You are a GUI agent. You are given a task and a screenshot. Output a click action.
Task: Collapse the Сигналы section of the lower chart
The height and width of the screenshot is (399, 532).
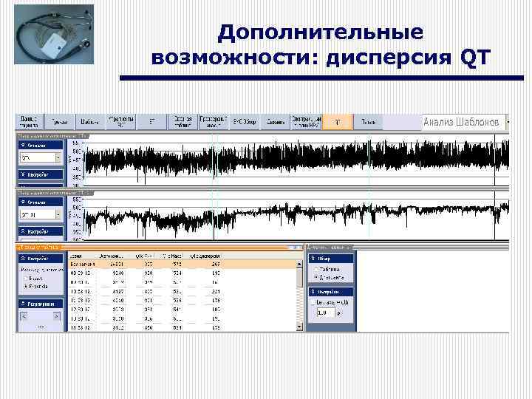click(x=41, y=202)
